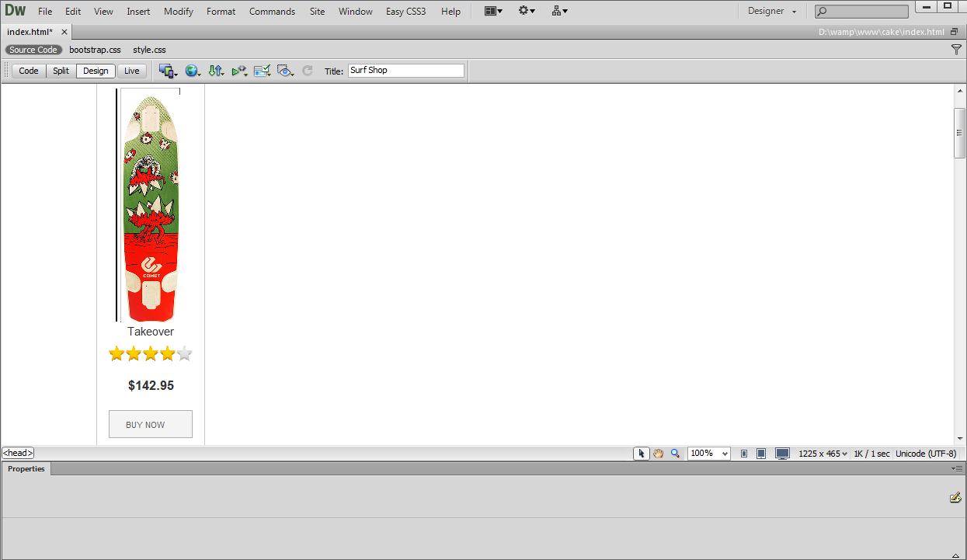Click Preview in Browser globe icon
The width and height of the screenshot is (967, 560).
pyautogui.click(x=192, y=71)
